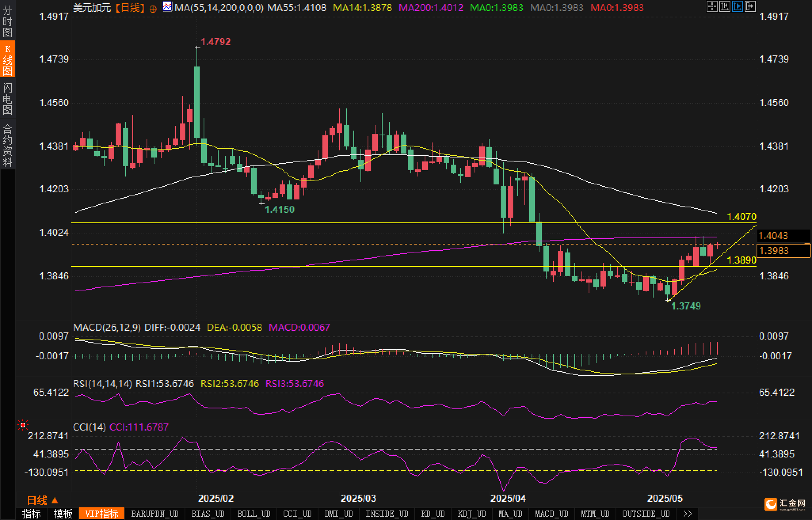Open the 闪电图 sidebar tab
Image resolution: width=812 pixels, height=520 pixels.
pos(8,98)
